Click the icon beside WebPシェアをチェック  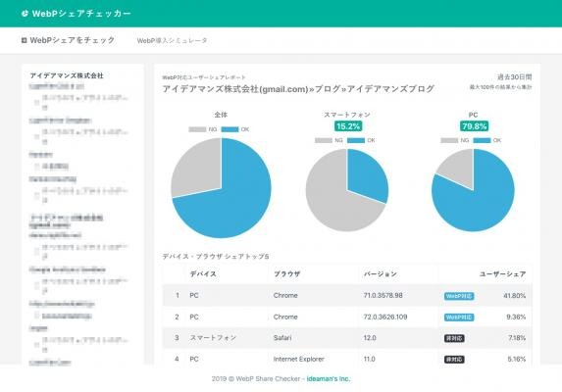pyautogui.click(x=24, y=40)
